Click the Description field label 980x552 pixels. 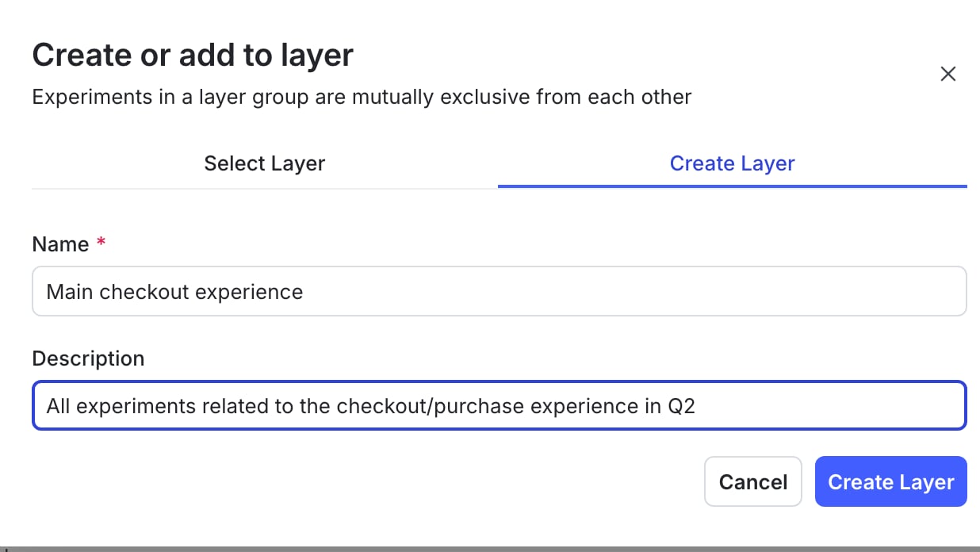[88, 358]
